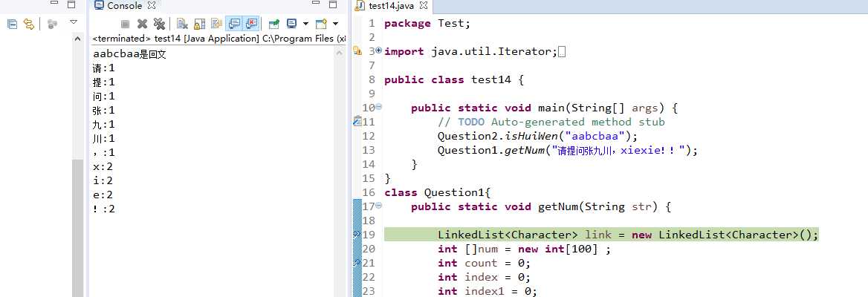Maximize the Console view
868x297 pixels.
pyautogui.click(x=333, y=4)
